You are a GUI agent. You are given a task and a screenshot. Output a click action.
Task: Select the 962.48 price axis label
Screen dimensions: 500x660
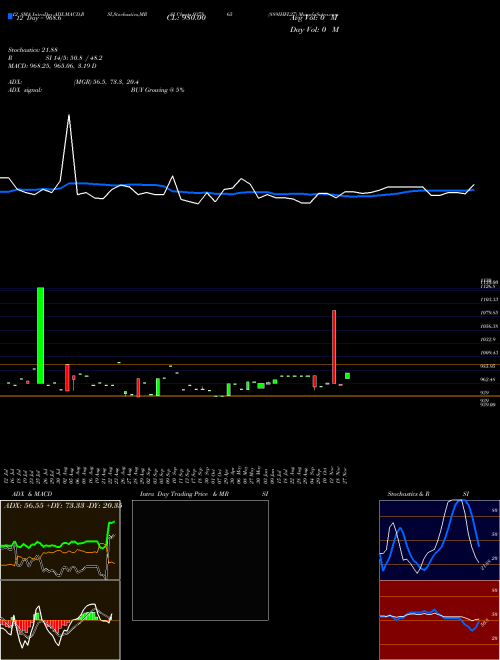(488, 379)
